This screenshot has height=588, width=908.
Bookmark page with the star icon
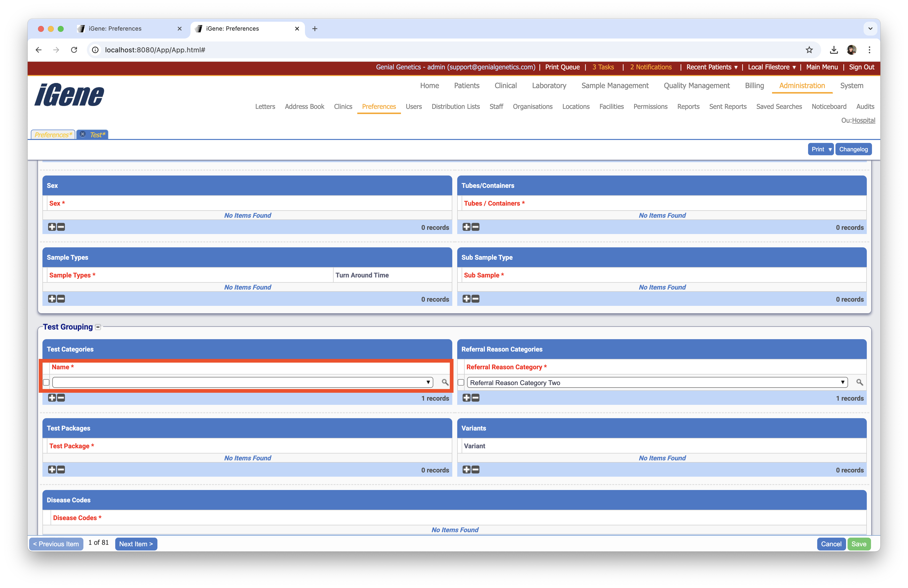pyautogui.click(x=809, y=50)
